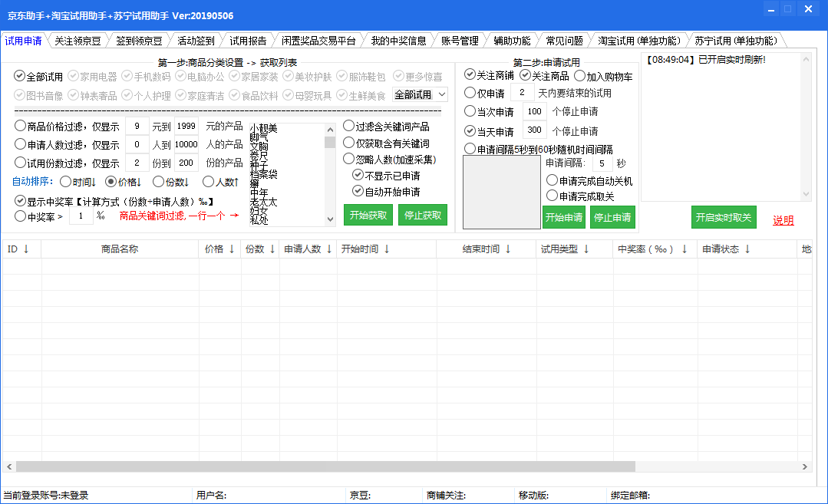Toggle 关注商品 checkbox
Screen dimensions: 828x504
[x=544, y=75]
